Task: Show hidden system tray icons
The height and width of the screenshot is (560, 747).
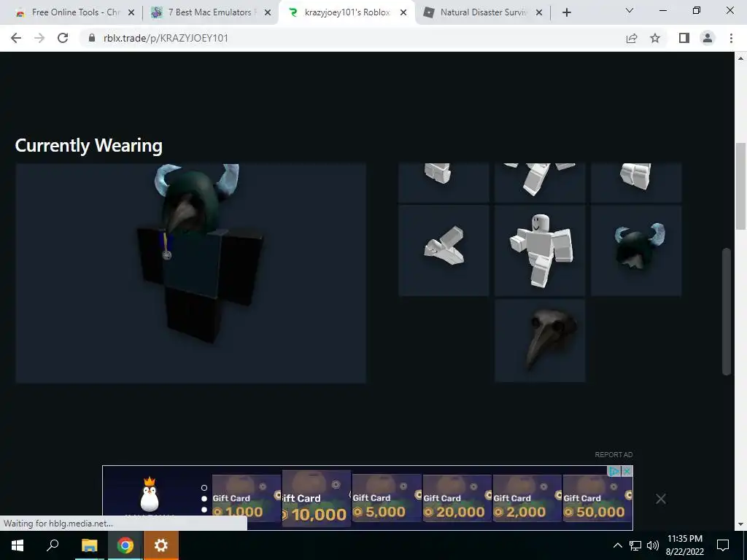Action: [617, 545]
